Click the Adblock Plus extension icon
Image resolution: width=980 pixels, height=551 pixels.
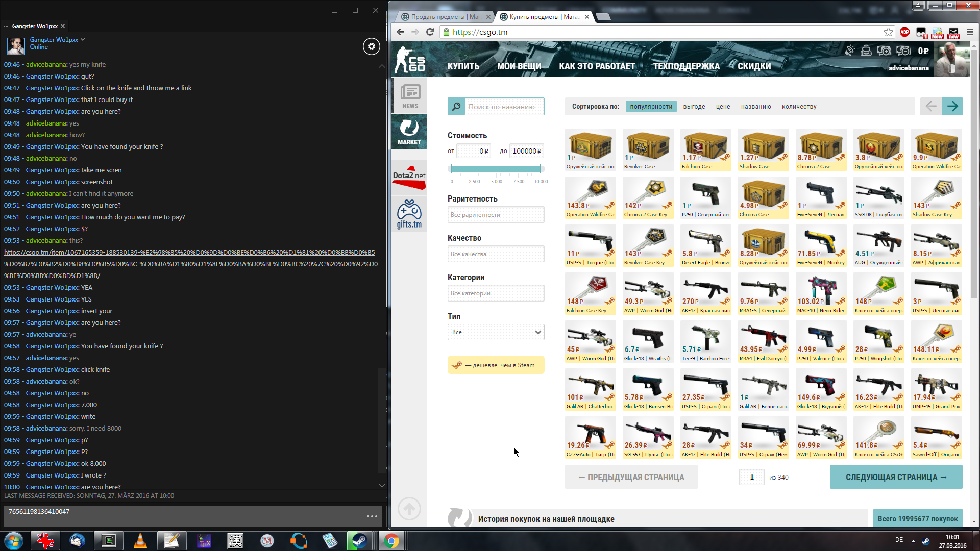click(904, 32)
